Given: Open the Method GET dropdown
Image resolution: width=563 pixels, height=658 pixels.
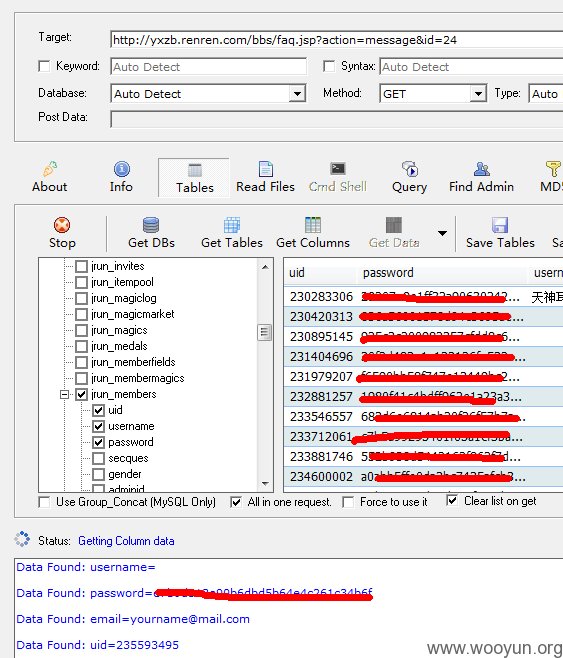Looking at the screenshot, I should click(x=478, y=94).
